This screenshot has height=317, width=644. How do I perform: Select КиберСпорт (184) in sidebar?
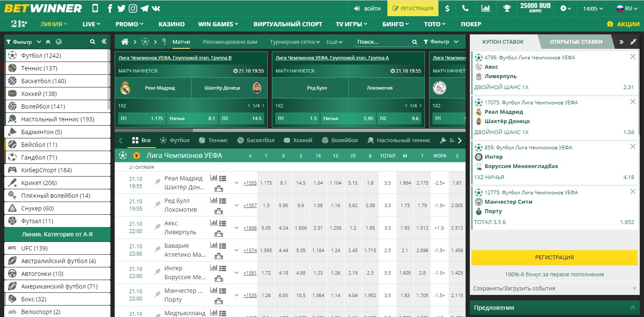(x=58, y=170)
